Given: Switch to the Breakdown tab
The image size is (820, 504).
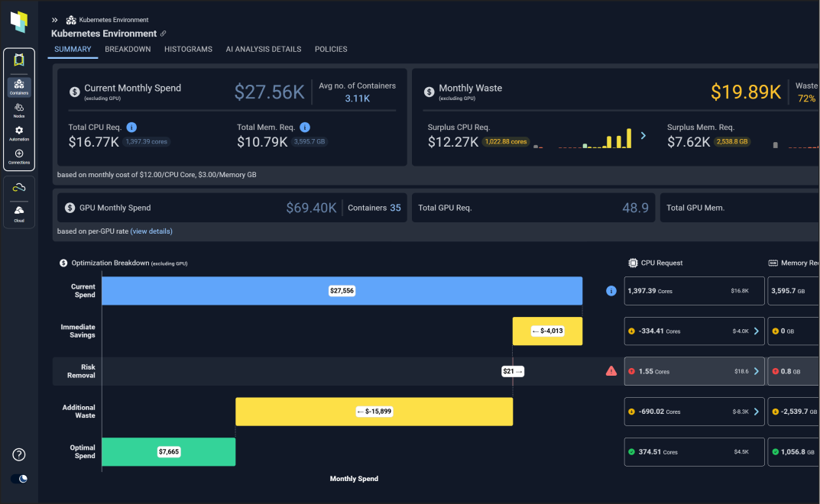Looking at the screenshot, I should [x=128, y=49].
